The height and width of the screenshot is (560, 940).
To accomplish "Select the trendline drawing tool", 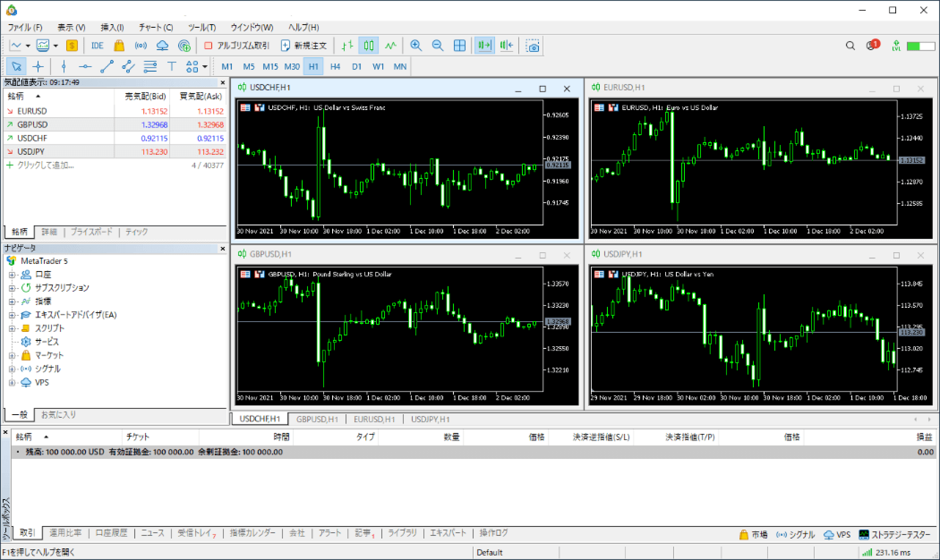I will pyautogui.click(x=107, y=67).
